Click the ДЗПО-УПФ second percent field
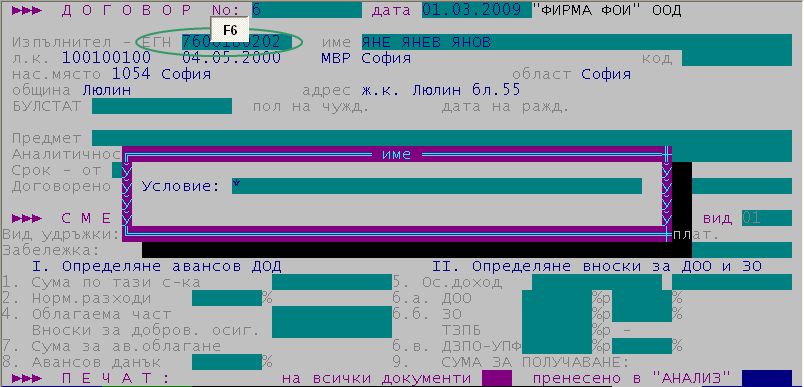The width and height of the screenshot is (804, 387). tap(641, 346)
